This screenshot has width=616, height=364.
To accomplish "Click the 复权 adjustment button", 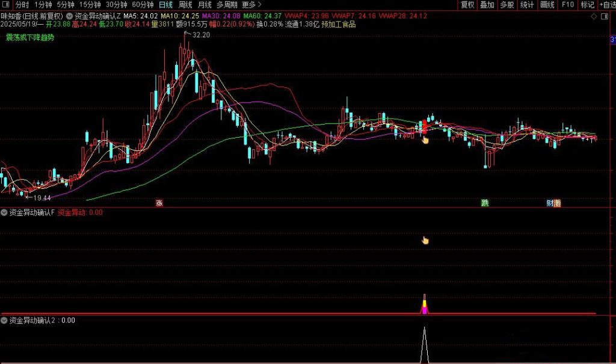I will click(x=467, y=5).
